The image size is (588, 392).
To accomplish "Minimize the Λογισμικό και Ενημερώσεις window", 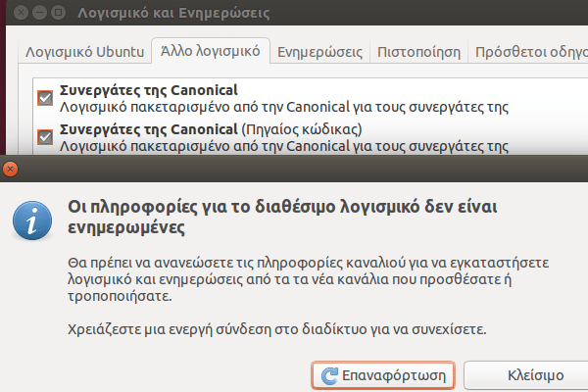I will tap(39, 13).
